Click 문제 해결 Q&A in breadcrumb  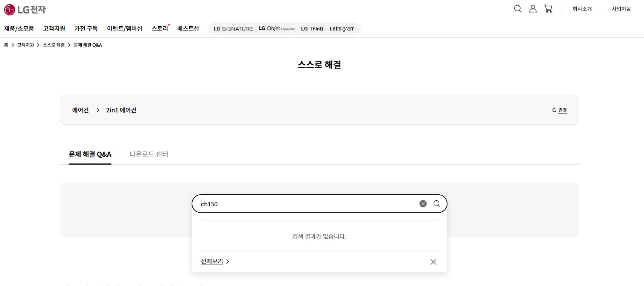[x=88, y=45]
